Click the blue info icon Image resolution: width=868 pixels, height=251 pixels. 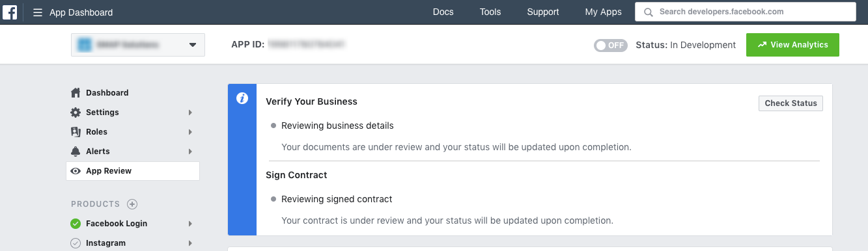(242, 98)
